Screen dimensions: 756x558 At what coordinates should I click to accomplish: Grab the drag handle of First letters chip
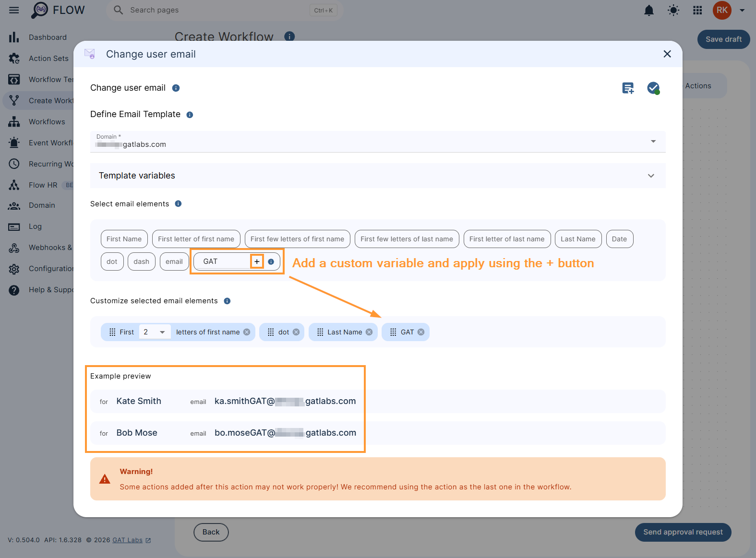tap(112, 332)
